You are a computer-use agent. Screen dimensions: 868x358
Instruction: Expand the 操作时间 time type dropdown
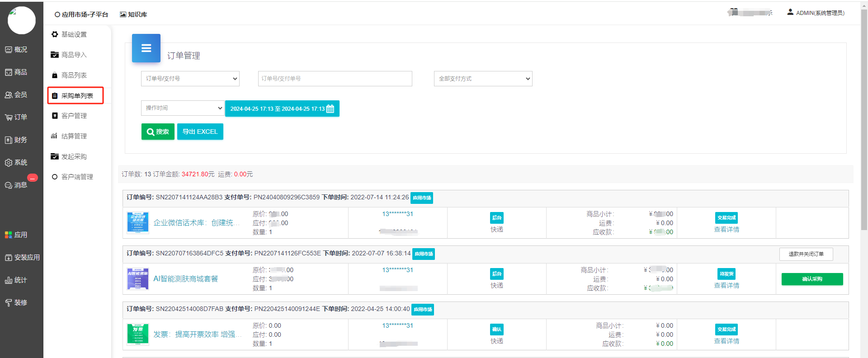point(182,108)
